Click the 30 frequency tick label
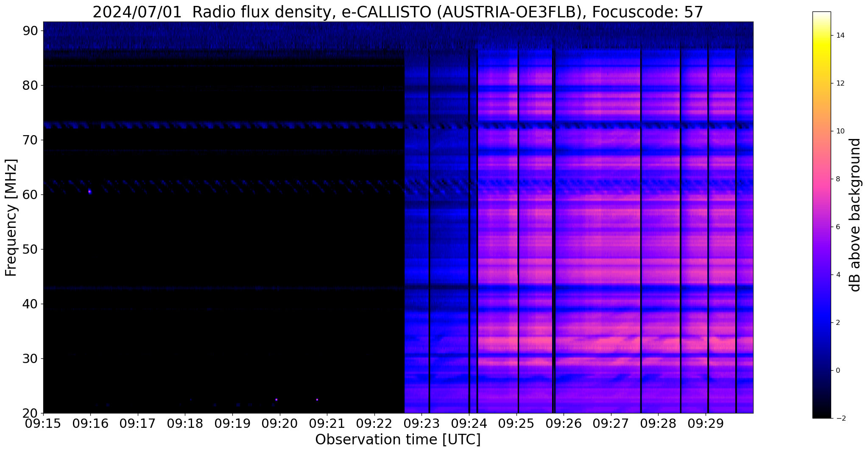Image resolution: width=868 pixels, height=452 pixels. (x=30, y=358)
